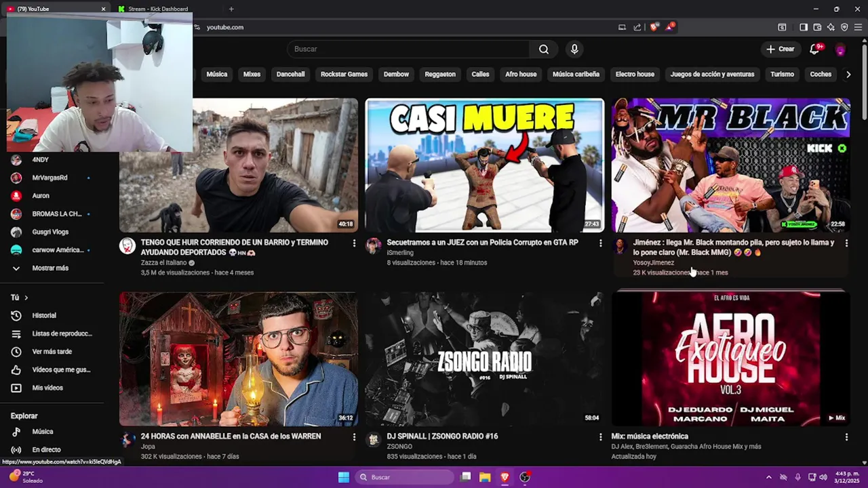
Task: Show more filter chips with right arrow
Action: coord(848,75)
